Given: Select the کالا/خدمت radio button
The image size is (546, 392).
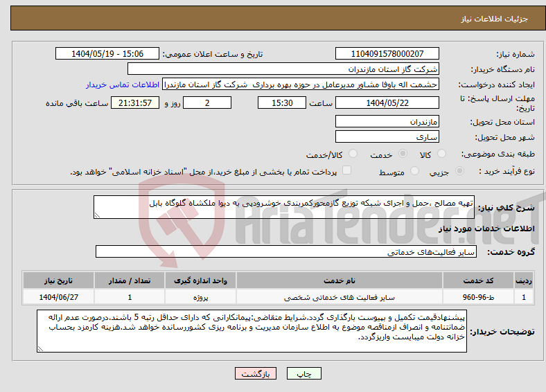Looking at the screenshot, I should (353, 154).
